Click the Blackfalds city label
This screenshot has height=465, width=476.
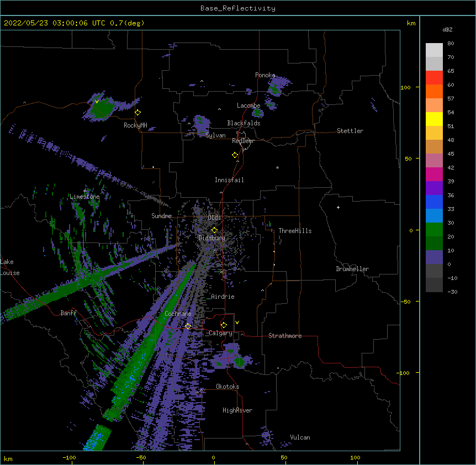point(244,123)
